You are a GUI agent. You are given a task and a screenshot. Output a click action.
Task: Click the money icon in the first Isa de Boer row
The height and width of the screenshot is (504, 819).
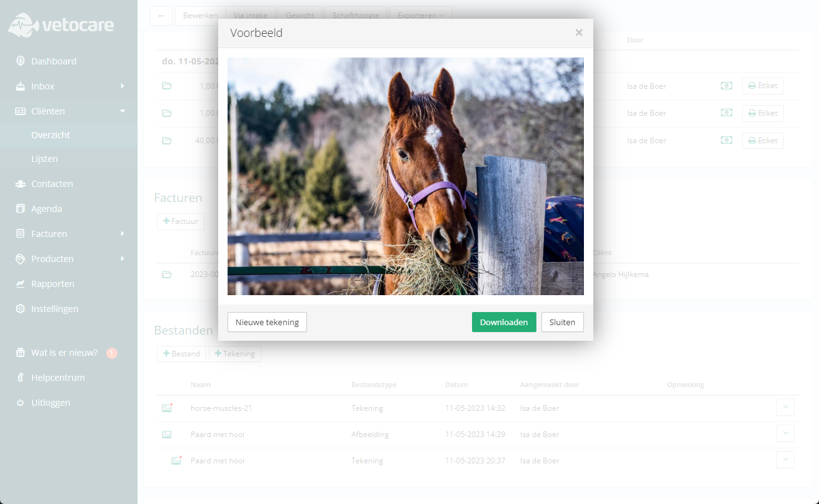pos(726,86)
